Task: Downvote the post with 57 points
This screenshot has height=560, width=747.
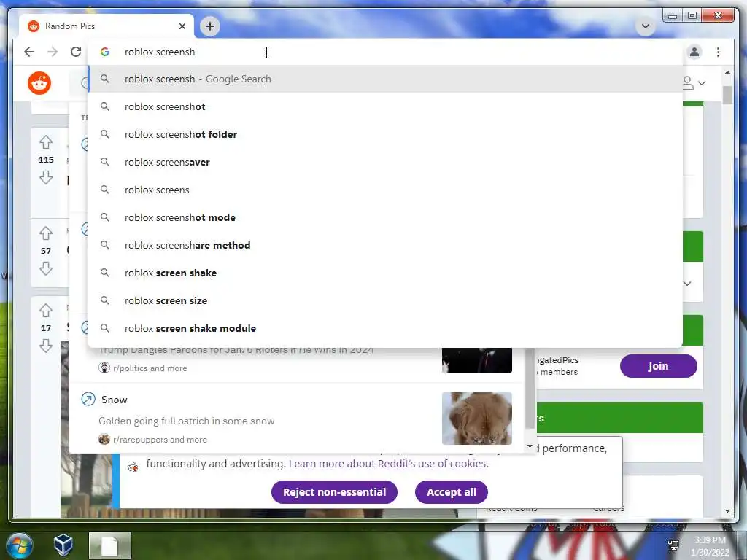Action: (46, 268)
